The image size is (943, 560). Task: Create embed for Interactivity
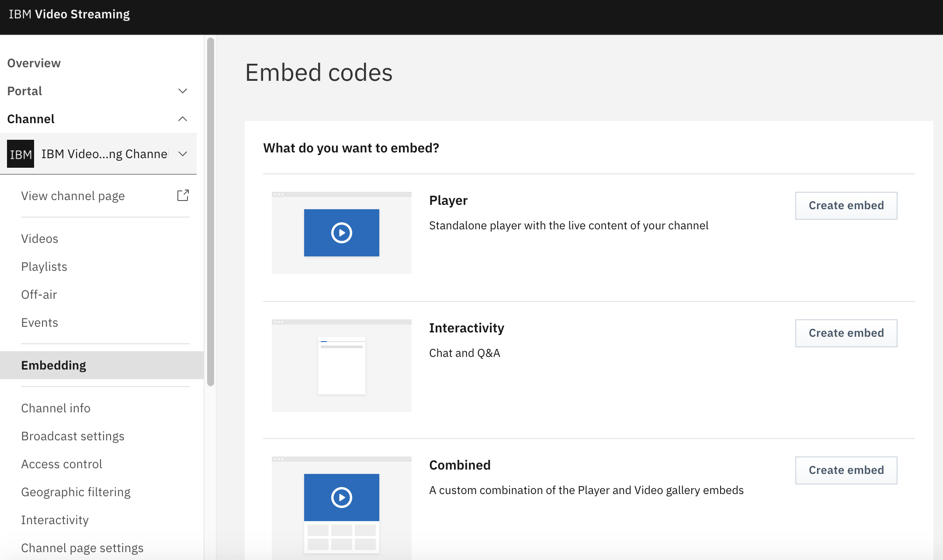tap(846, 333)
